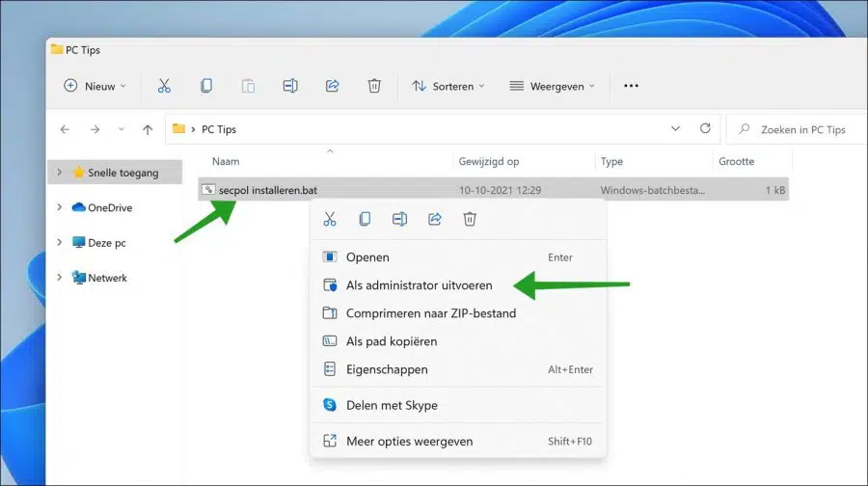Click the Paste icon in the Explorer toolbar

pos(248,86)
